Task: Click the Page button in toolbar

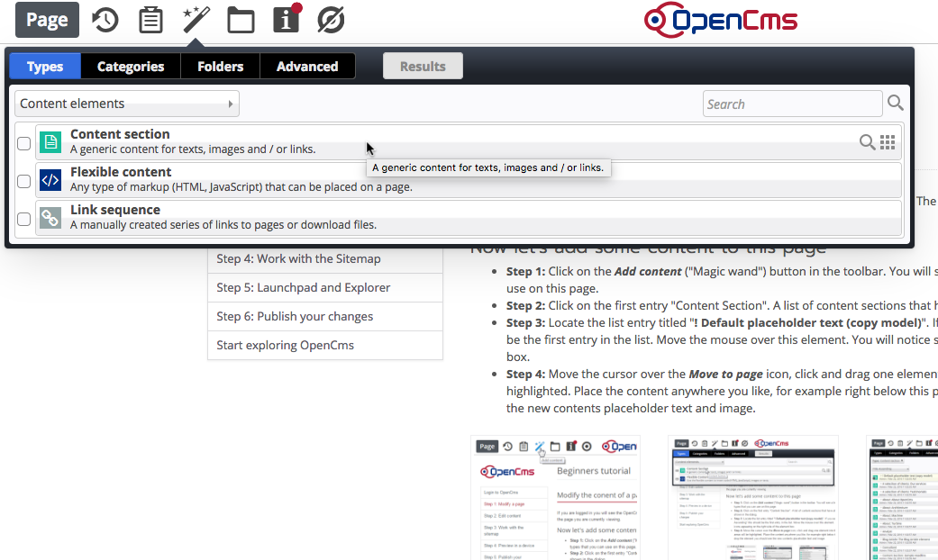Action: pyautogui.click(x=47, y=20)
